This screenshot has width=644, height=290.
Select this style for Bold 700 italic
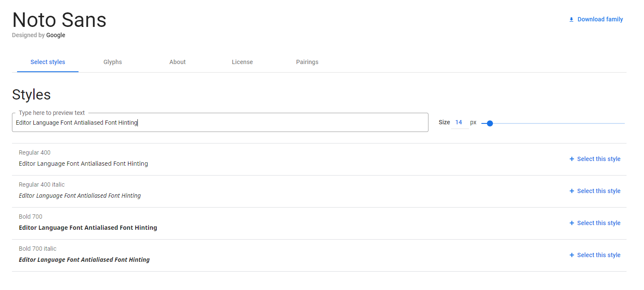point(595,255)
